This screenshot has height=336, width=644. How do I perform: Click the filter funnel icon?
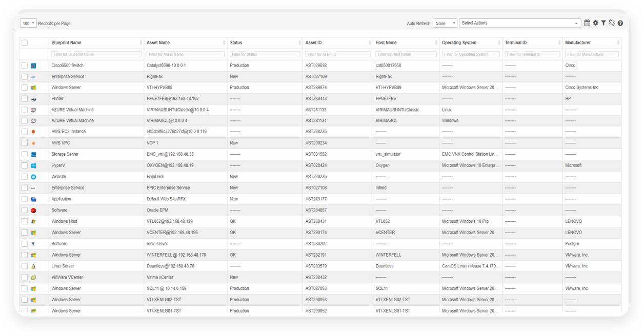tap(603, 23)
